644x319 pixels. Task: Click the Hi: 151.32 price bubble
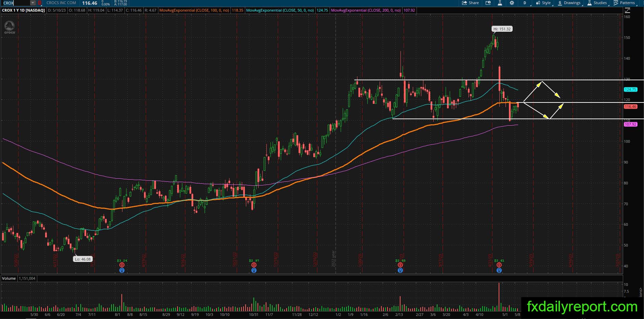(x=502, y=29)
